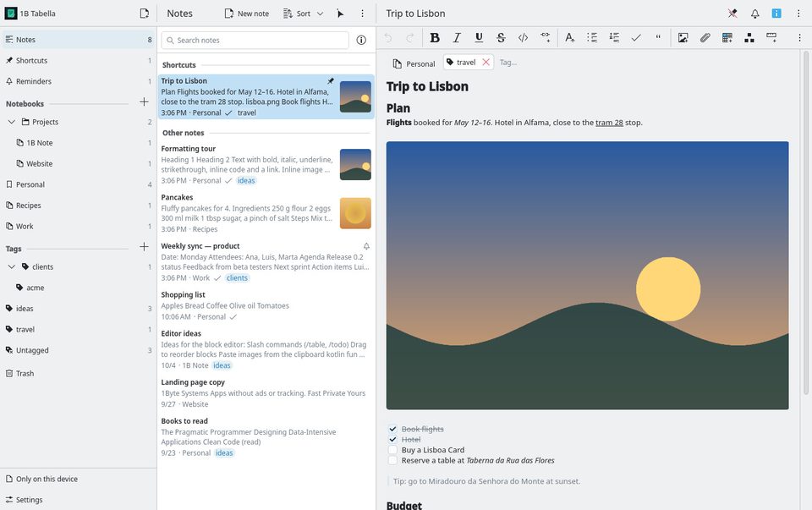Viewport: 812px width, 510px height.
Task: Open Shortcuts in the sidebar
Action: click(78, 61)
